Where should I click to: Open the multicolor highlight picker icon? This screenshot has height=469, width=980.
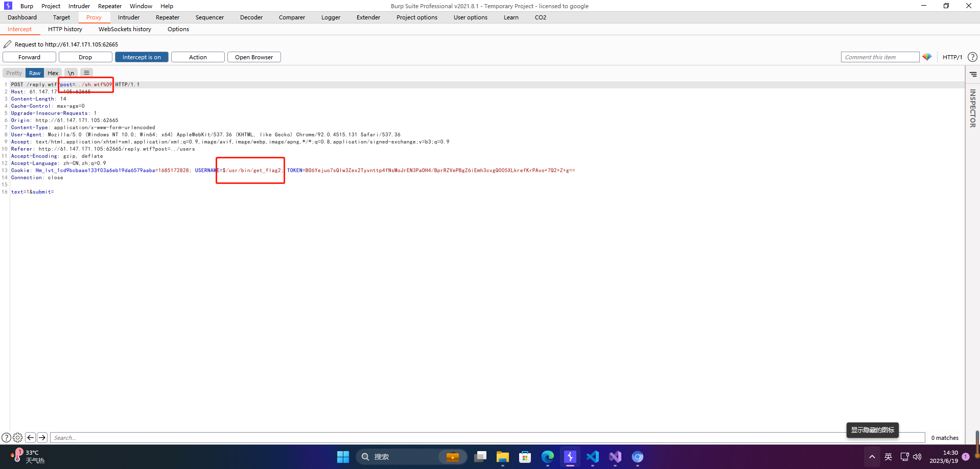(x=927, y=57)
